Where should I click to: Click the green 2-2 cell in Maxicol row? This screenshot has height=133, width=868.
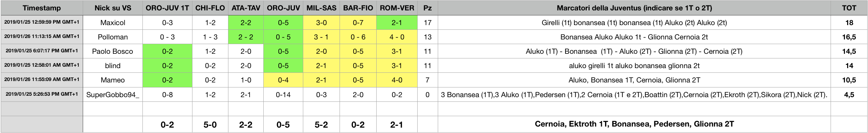coord(246,23)
